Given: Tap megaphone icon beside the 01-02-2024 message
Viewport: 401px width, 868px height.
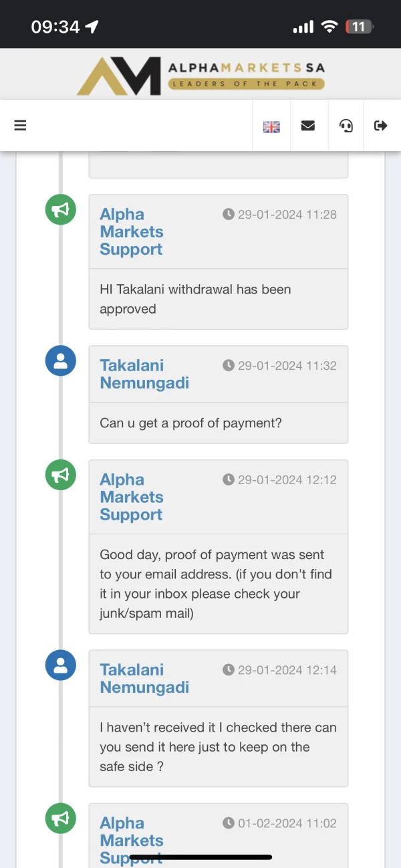Looking at the screenshot, I should 60,819.
